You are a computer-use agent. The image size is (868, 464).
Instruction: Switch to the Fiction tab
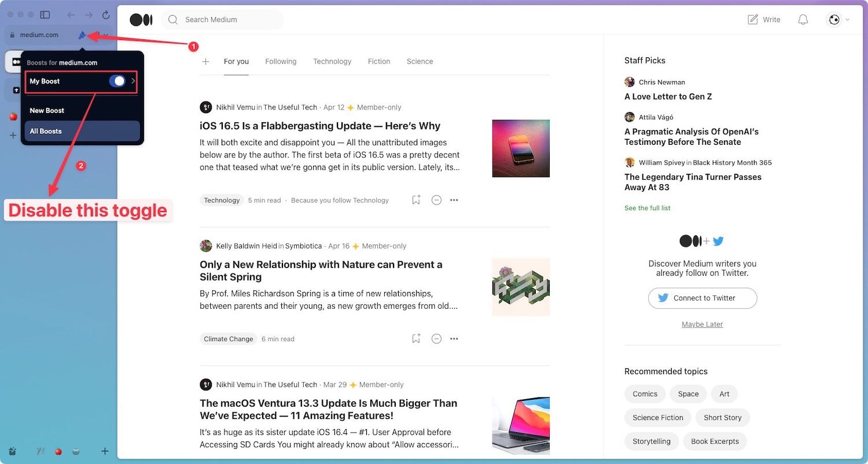(379, 61)
